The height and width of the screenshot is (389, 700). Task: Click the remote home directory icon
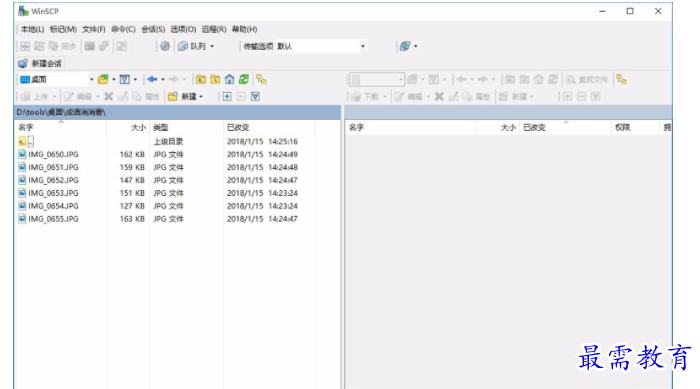[539, 79]
